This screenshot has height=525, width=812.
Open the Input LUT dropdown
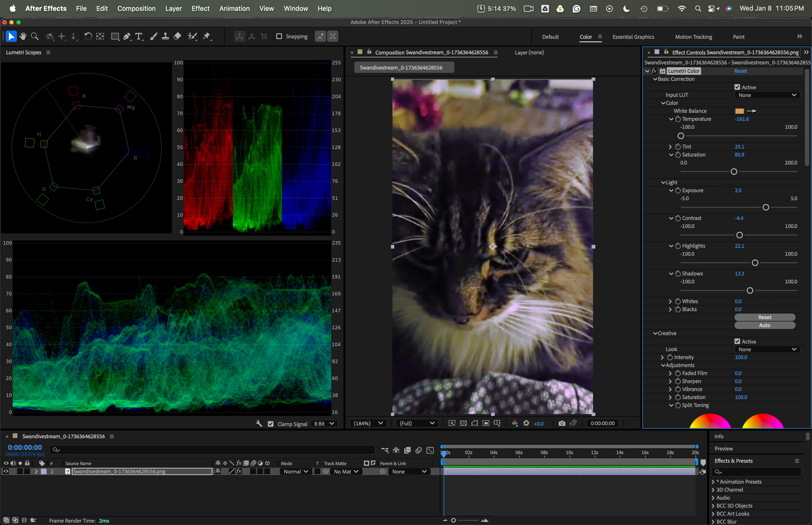point(767,95)
